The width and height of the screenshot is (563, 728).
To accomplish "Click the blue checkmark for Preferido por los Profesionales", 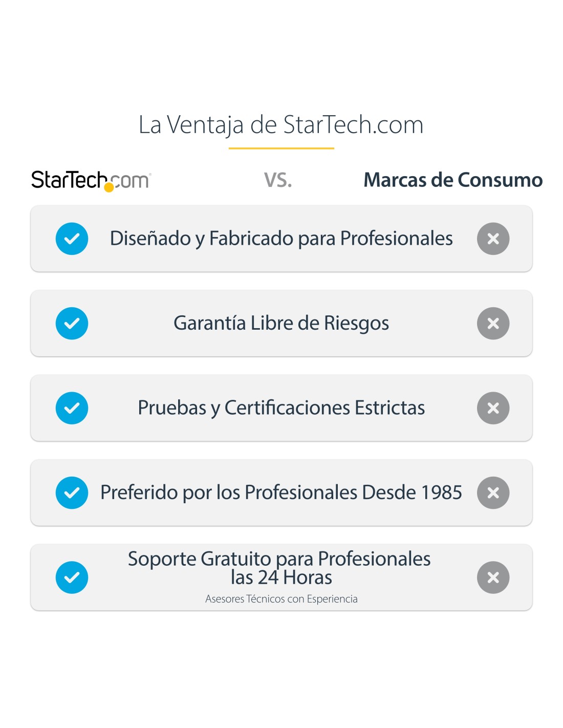I will [x=72, y=493].
